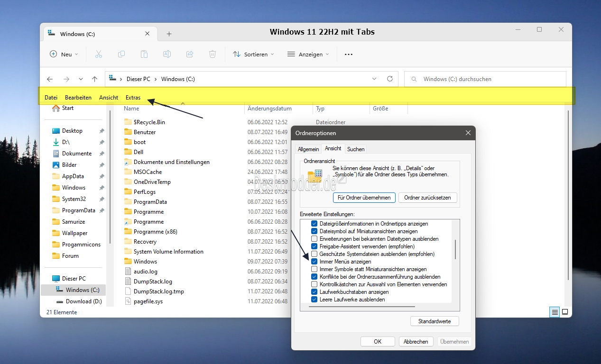This screenshot has width=601, height=364.
Task: Open the Bearbeiten menu
Action: pyautogui.click(x=78, y=98)
